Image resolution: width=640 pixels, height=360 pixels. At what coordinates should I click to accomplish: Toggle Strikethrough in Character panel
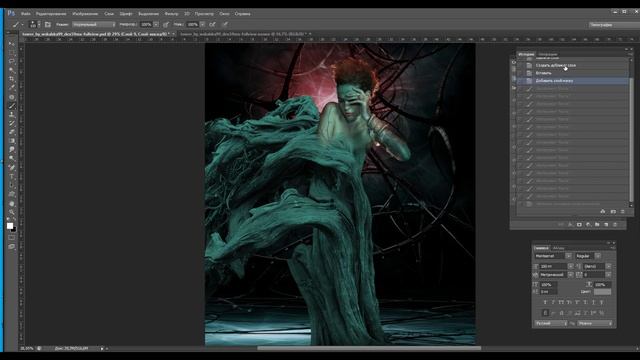pos(601,302)
